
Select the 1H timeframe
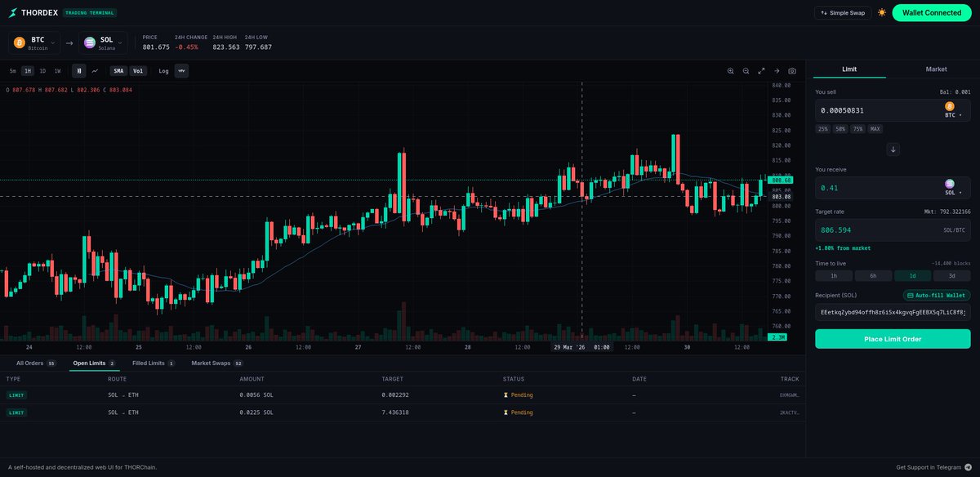coord(28,71)
